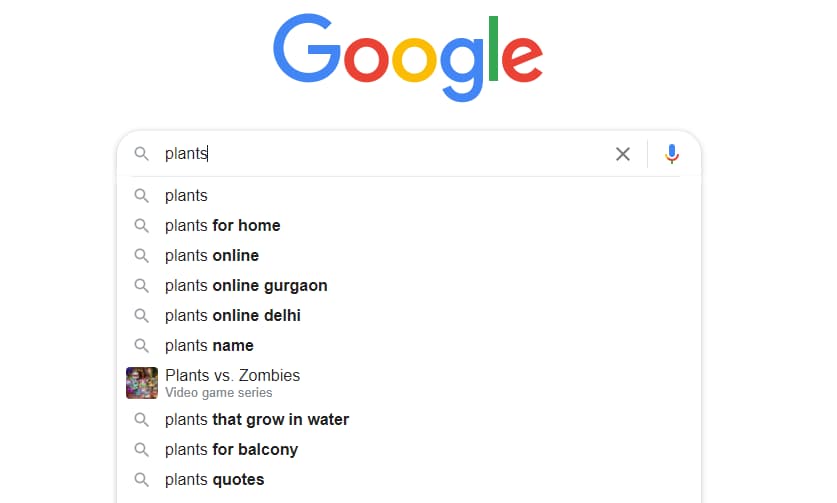Click the voice search microphone icon
Viewport: 837px width, 503px height.
click(x=672, y=154)
